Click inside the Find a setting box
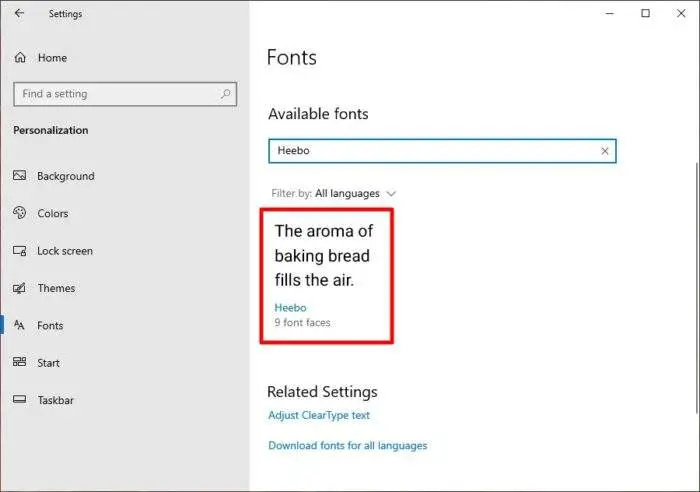Image resolution: width=700 pixels, height=492 pixels. click(125, 94)
